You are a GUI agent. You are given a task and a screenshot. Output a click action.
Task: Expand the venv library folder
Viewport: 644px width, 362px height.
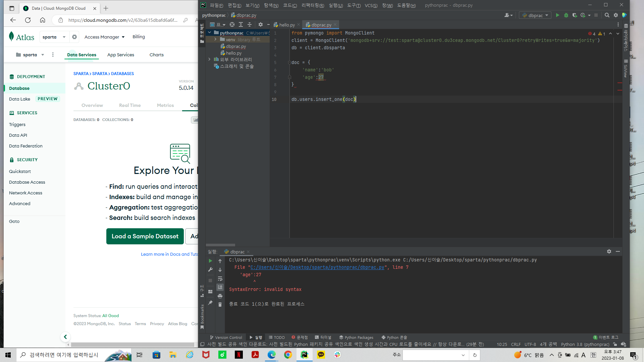pyautogui.click(x=216, y=40)
